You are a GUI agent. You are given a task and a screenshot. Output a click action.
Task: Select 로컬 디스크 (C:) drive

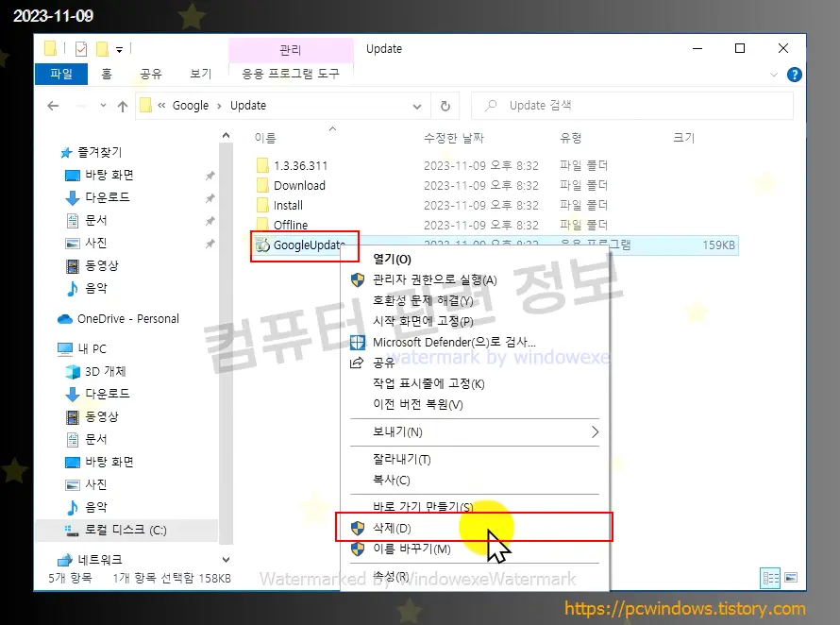pos(126,531)
